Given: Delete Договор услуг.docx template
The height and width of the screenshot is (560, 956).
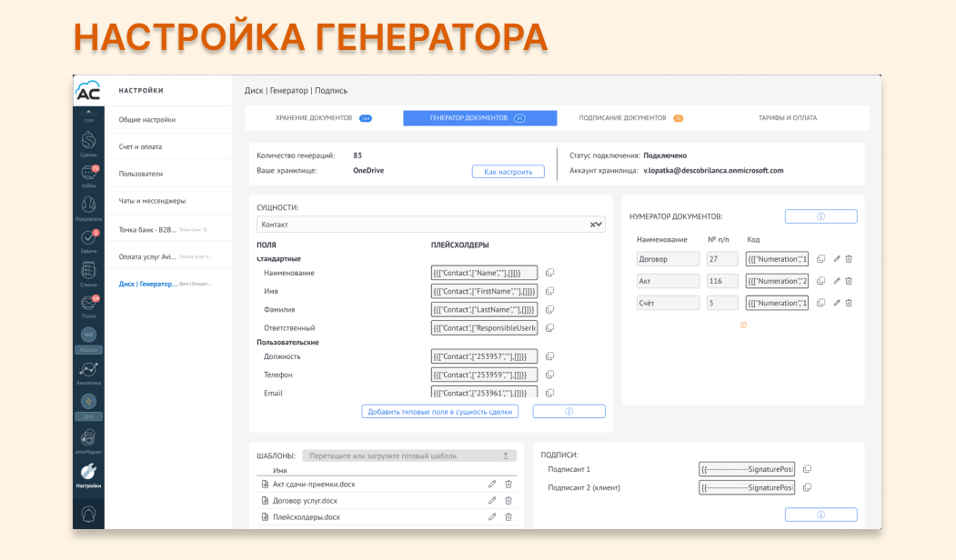Looking at the screenshot, I should point(508,500).
